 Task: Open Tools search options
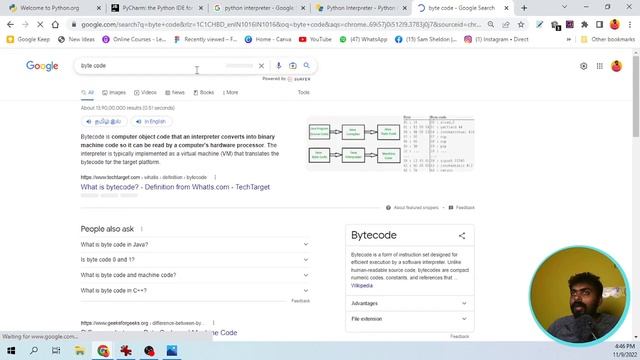303,93
